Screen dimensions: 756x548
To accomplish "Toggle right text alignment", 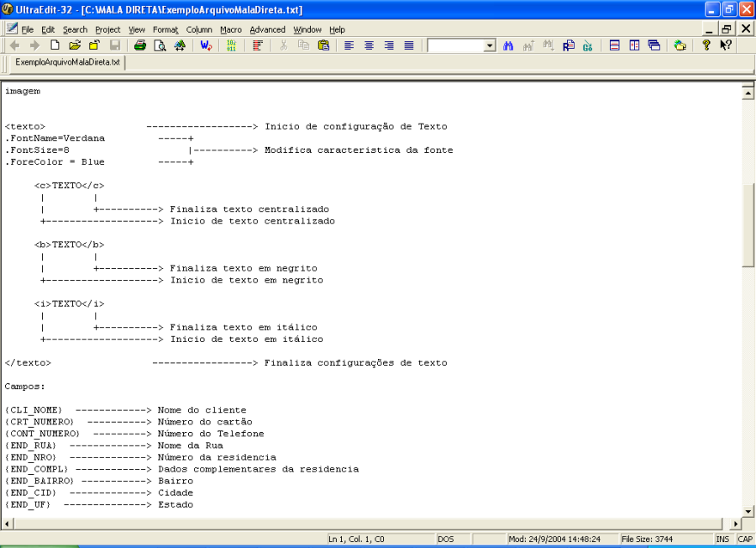I will [388, 45].
